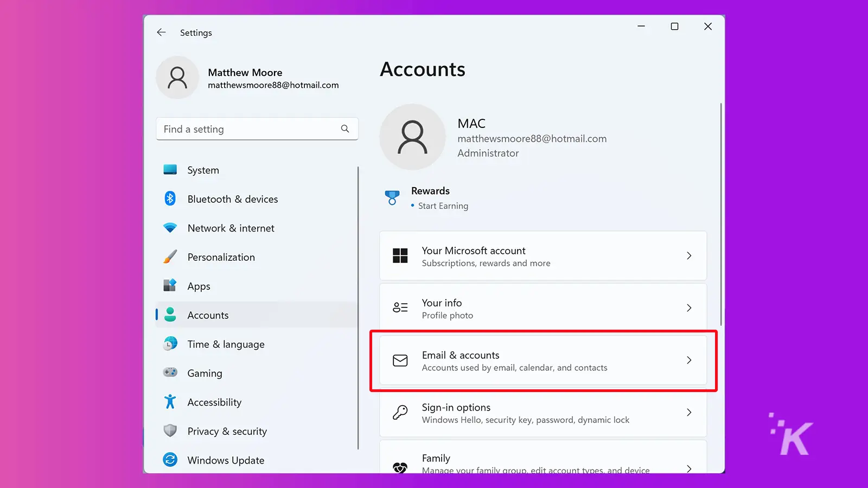Click the Rewards heading

(430, 191)
